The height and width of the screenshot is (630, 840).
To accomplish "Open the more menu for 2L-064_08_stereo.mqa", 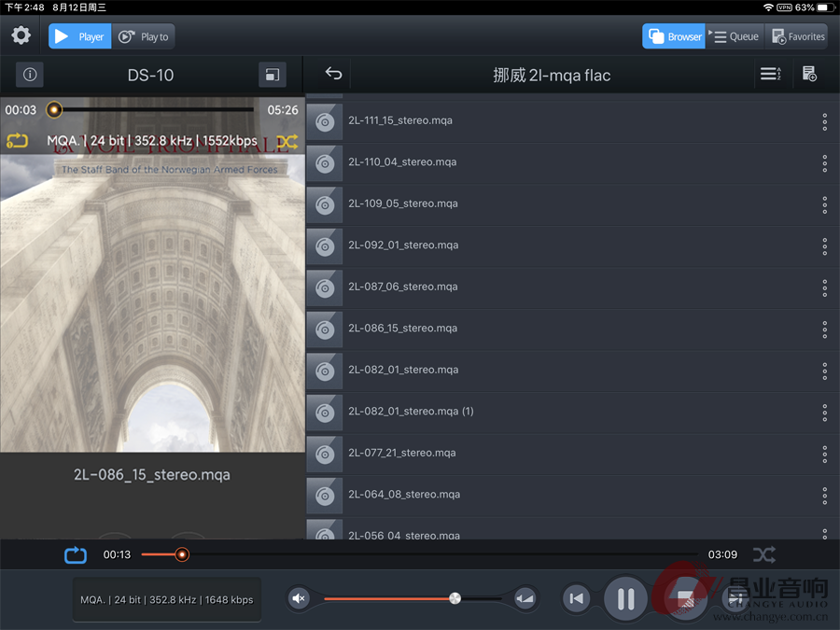I will click(x=824, y=496).
